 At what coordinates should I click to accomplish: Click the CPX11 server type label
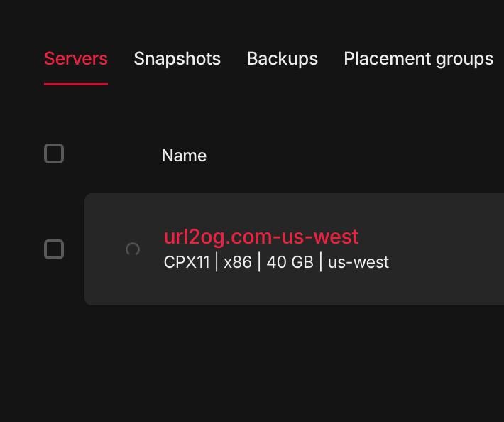pyautogui.click(x=187, y=262)
